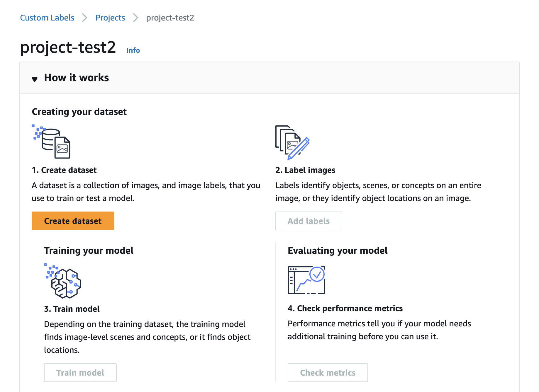Click the 1. Create dataset step title
Viewport: 539px width, 392px height.
pyautogui.click(x=64, y=170)
